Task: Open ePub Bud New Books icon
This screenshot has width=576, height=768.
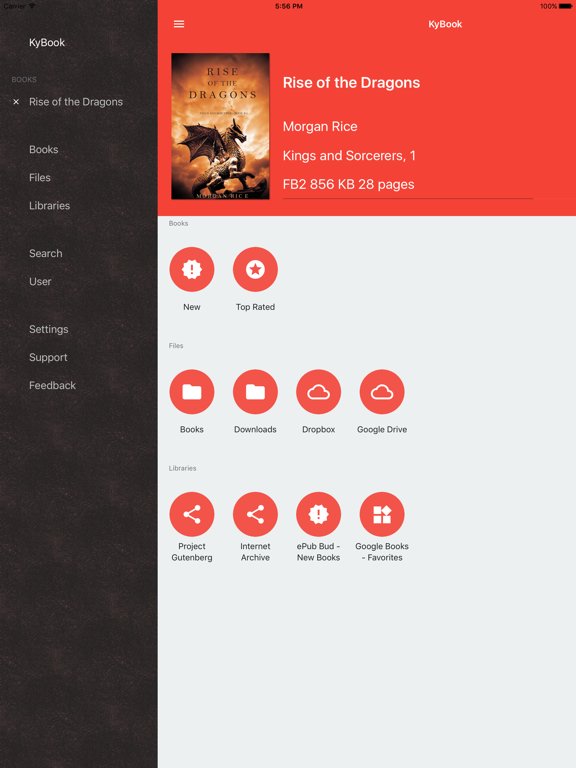Action: click(x=318, y=514)
